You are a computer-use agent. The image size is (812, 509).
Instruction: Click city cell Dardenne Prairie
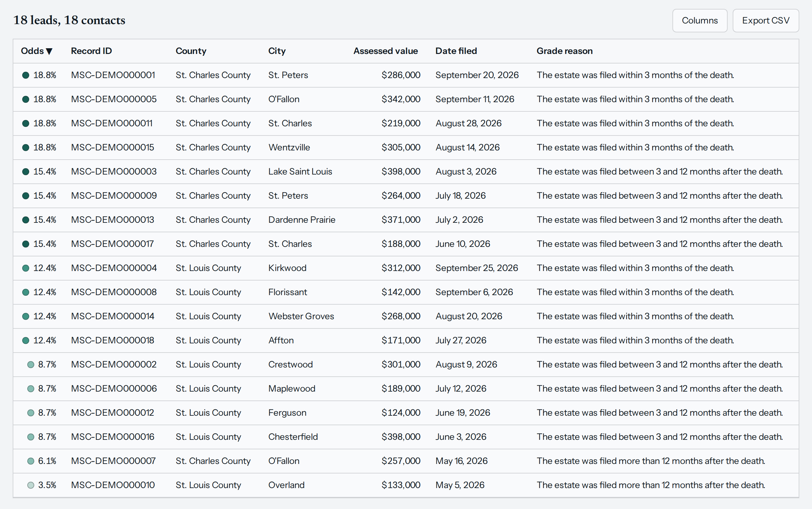(x=302, y=220)
